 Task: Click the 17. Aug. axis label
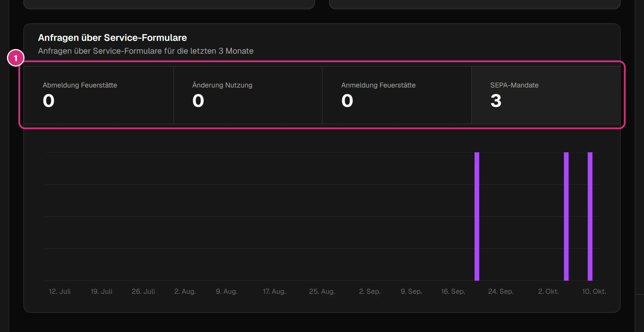[274, 291]
